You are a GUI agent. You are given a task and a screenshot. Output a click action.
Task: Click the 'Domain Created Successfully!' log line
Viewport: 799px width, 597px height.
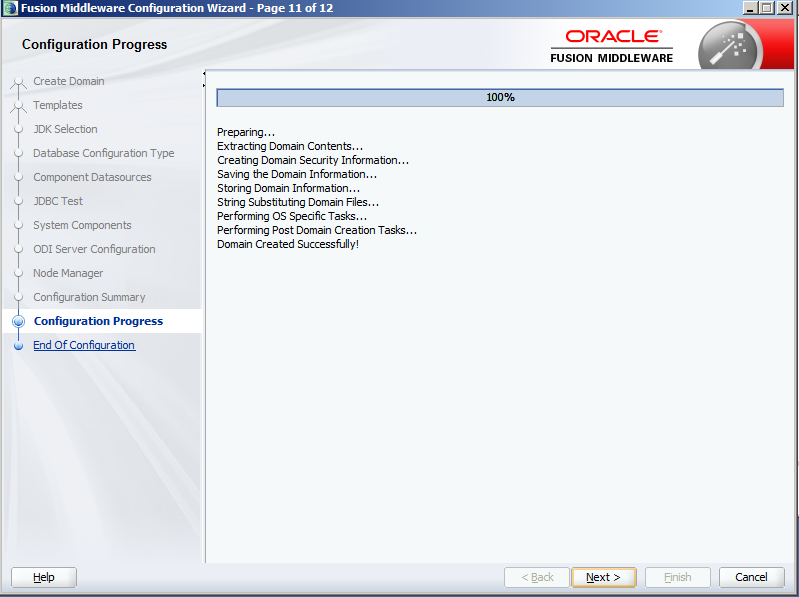(287, 244)
